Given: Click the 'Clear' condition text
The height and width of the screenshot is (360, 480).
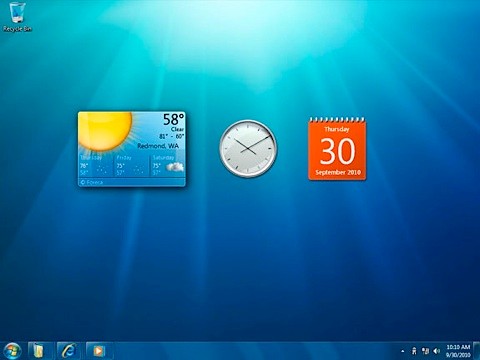Looking at the screenshot, I should click(177, 129).
